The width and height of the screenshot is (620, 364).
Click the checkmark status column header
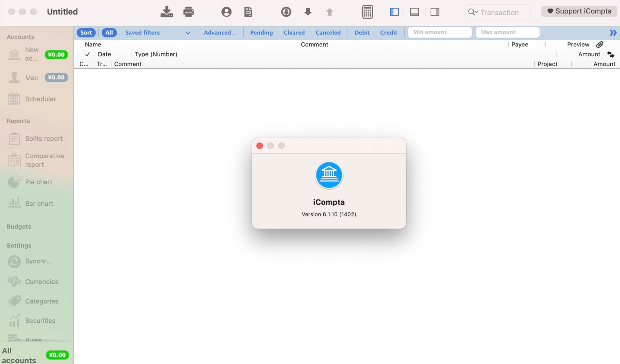(87, 54)
